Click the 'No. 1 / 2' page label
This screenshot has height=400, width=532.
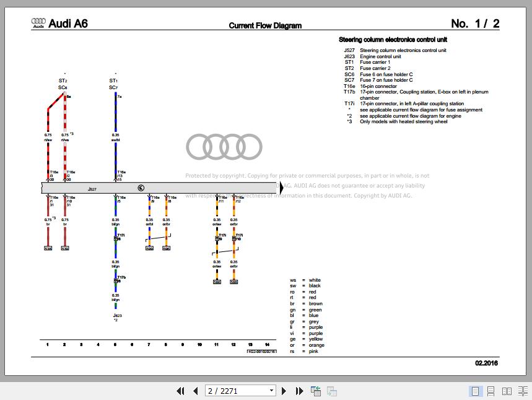[475, 24]
